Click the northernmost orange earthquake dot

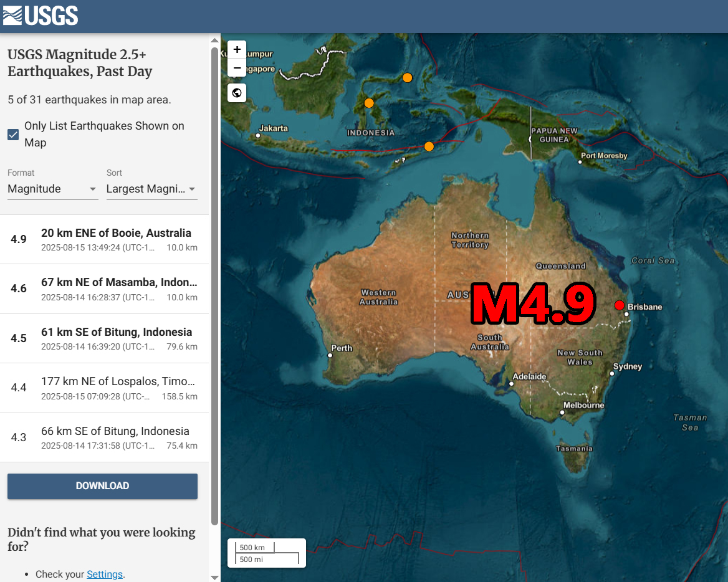click(407, 77)
